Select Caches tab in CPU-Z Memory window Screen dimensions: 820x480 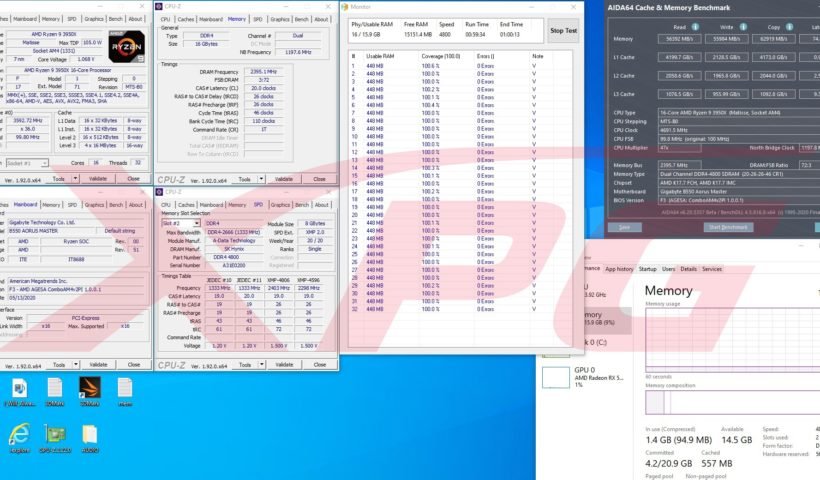pos(186,19)
